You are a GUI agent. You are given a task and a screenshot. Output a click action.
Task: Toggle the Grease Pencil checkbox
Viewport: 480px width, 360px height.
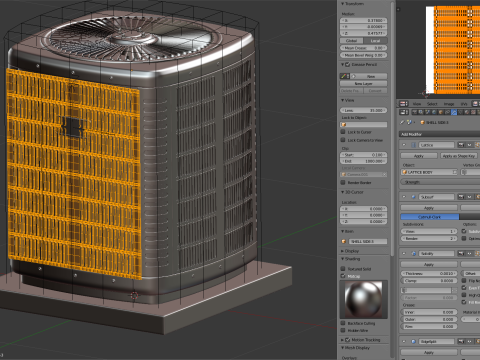point(348,64)
